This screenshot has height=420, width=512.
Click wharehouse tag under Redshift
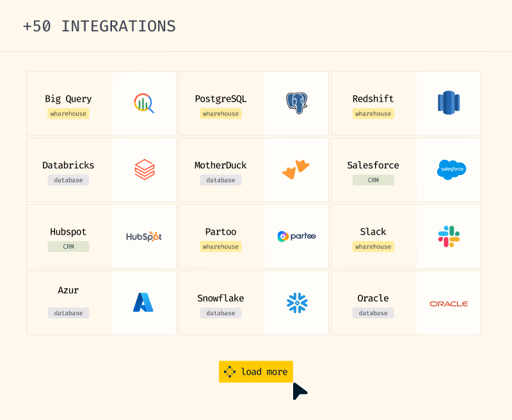point(373,114)
